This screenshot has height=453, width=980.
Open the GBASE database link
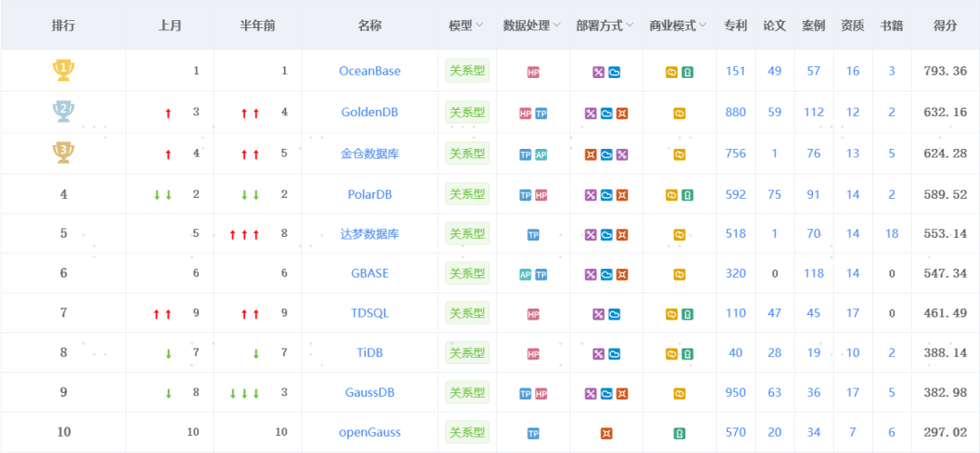click(370, 273)
